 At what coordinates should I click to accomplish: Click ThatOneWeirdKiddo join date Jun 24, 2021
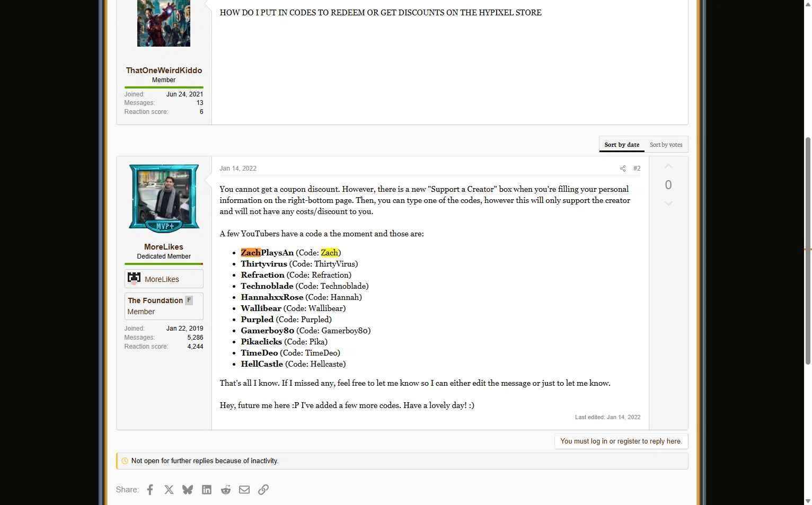[x=184, y=94]
